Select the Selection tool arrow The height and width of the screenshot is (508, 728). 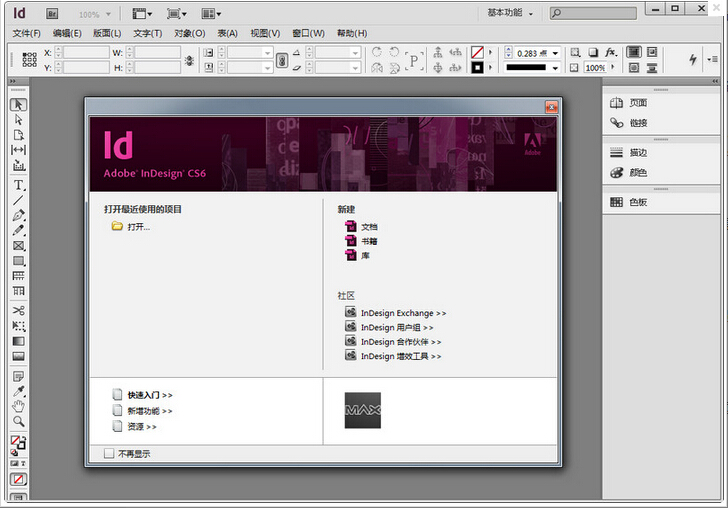(19, 105)
